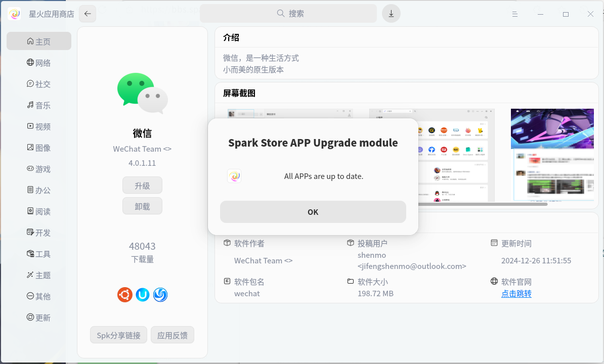Open the 社交 category

[x=39, y=84]
